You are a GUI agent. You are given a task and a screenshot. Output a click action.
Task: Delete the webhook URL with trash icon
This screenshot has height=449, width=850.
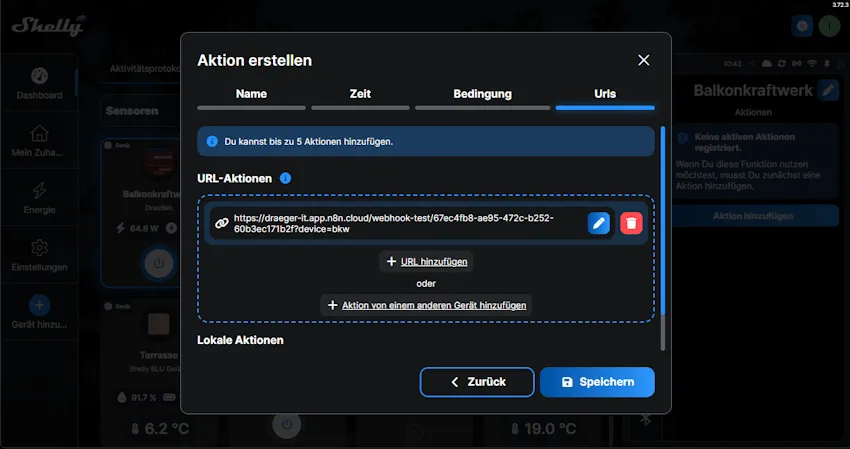point(631,223)
